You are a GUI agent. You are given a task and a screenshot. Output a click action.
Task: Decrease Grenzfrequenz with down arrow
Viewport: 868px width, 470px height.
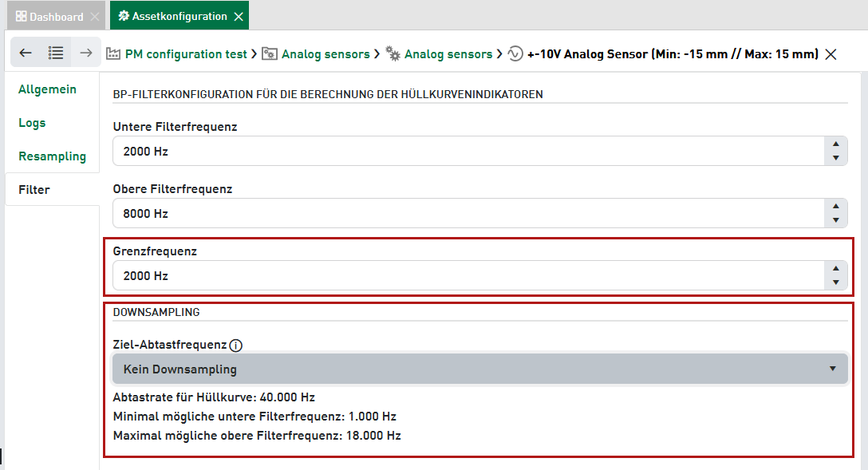click(836, 282)
